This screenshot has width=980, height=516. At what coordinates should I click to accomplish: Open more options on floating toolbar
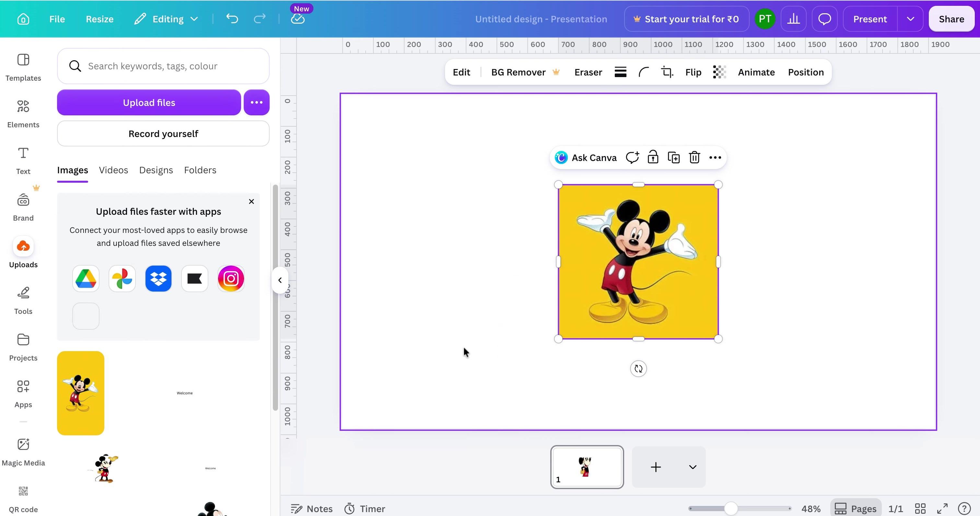click(x=715, y=157)
